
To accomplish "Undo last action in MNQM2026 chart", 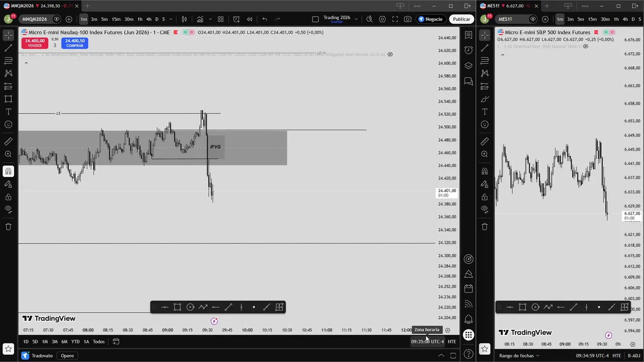I will 265,19.
